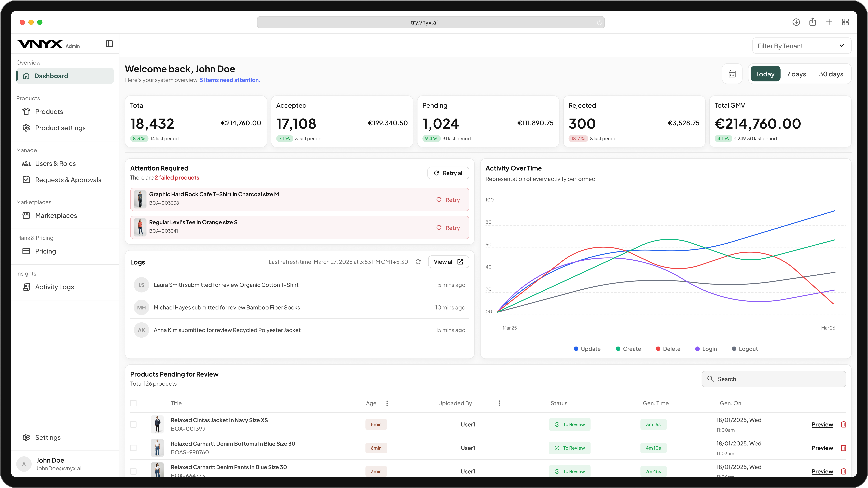Image resolution: width=868 pixels, height=488 pixels.
Task: Click the MH avatar in Logs
Action: (141, 307)
